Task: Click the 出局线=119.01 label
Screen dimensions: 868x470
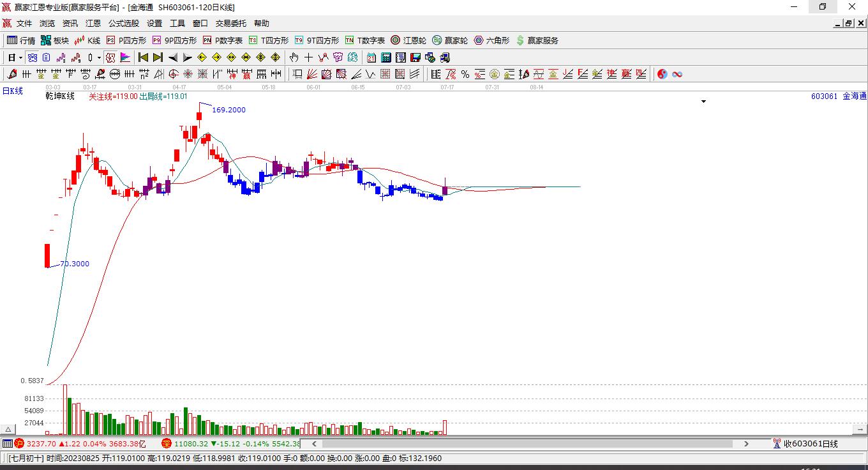Action: point(163,96)
